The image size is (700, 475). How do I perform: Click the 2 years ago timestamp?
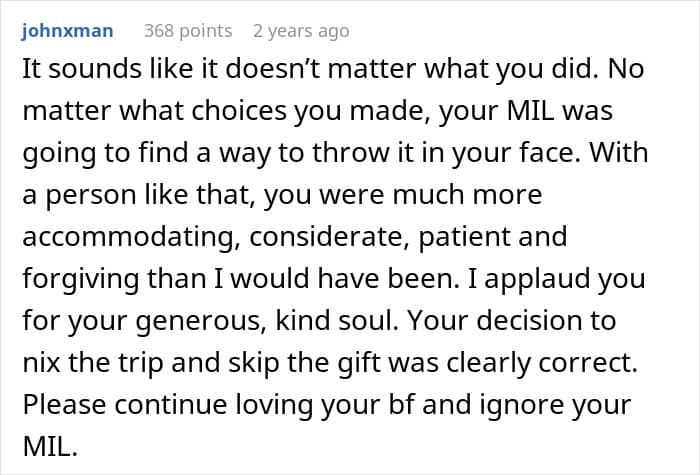(x=301, y=30)
